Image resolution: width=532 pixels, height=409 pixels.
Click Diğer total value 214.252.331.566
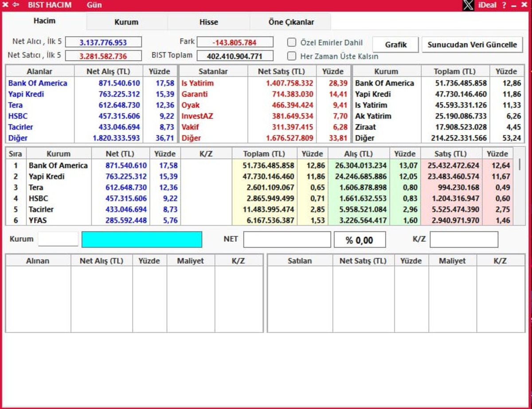click(x=459, y=138)
